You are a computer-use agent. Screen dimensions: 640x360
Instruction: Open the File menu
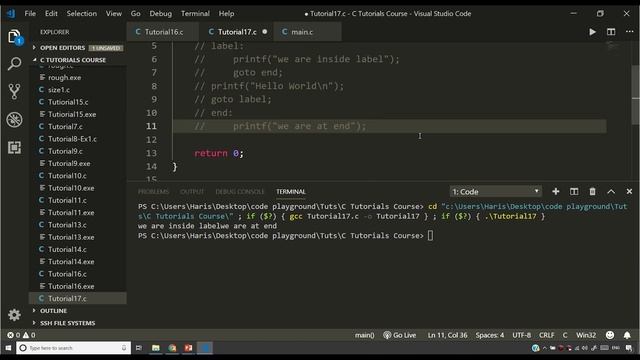click(x=30, y=13)
